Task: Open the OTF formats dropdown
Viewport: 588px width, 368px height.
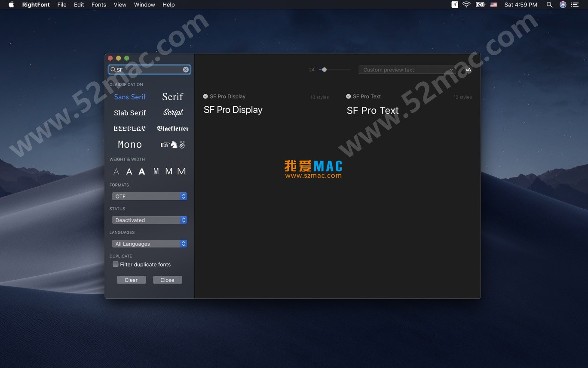Action: (149, 196)
